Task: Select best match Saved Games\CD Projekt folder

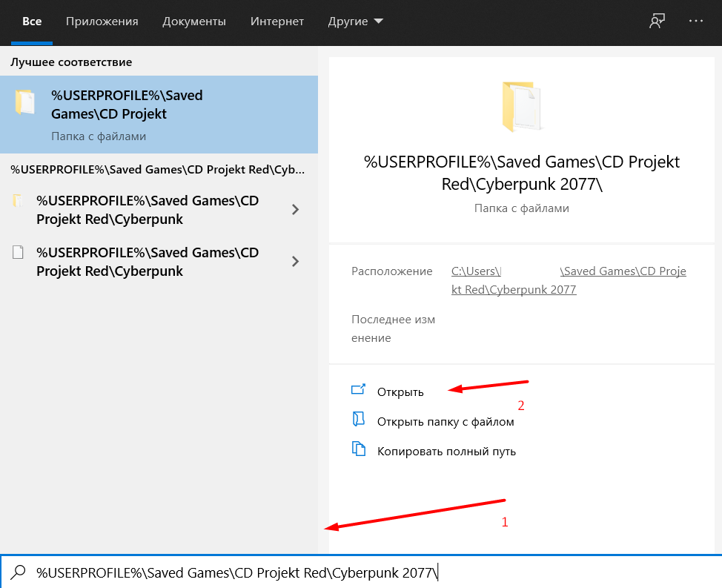Action: coord(159,114)
